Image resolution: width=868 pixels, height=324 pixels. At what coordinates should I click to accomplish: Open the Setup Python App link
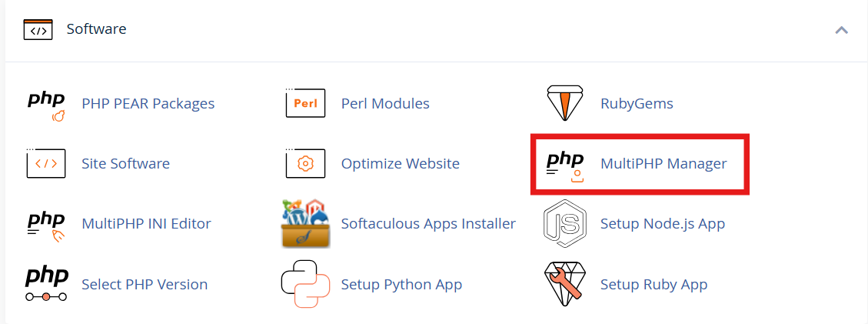pos(401,284)
